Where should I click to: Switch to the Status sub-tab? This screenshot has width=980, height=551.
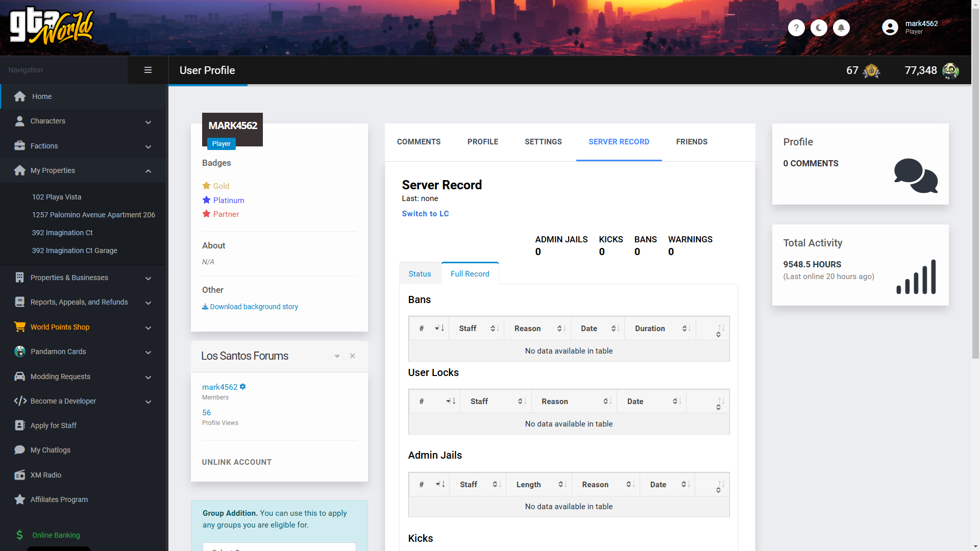coord(420,274)
